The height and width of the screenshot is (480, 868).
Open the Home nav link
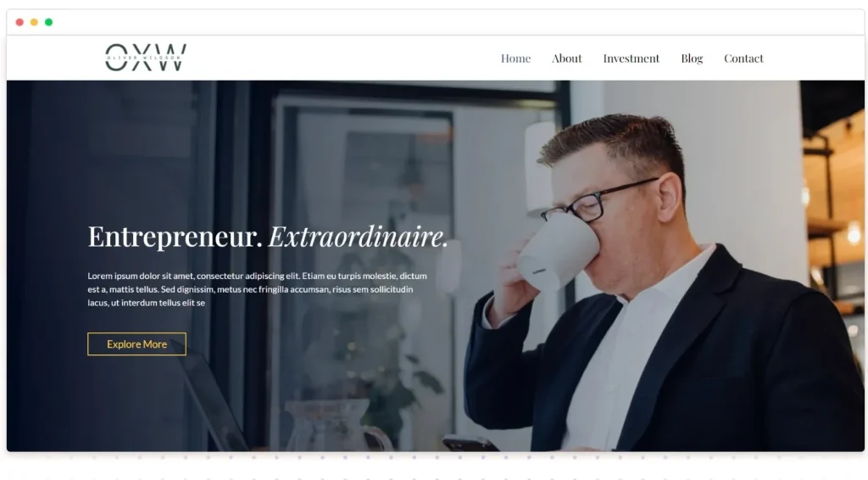point(515,59)
